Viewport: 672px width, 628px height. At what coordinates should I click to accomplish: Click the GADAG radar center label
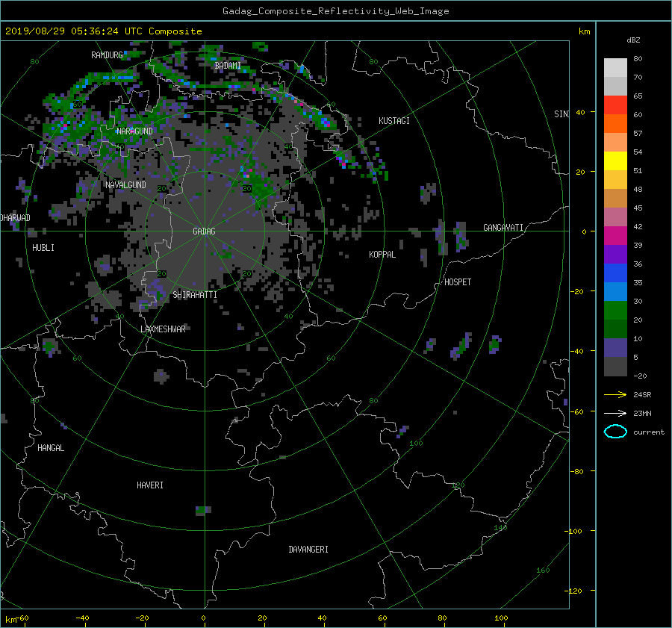(204, 231)
